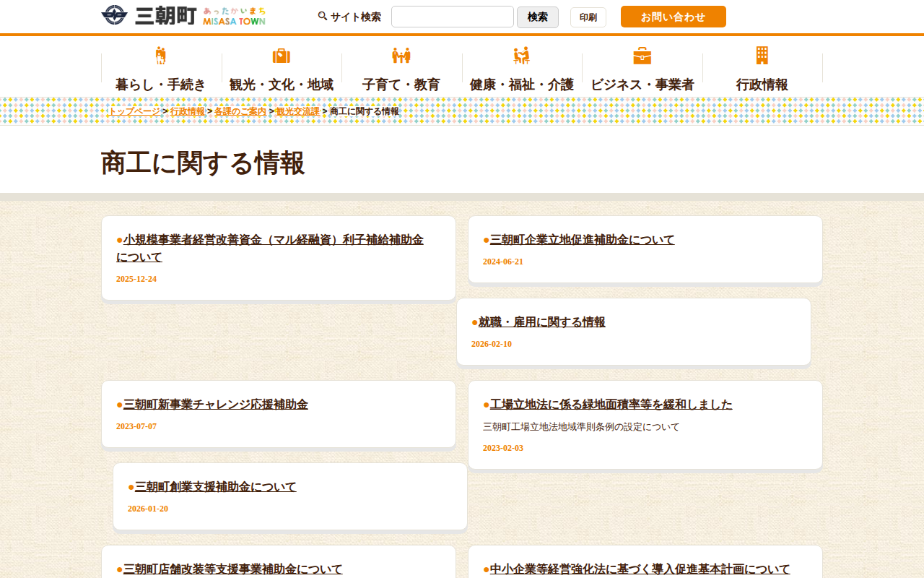Open 各課のご案内 breadcrumb link
This screenshot has height=578, width=924.
tap(240, 111)
